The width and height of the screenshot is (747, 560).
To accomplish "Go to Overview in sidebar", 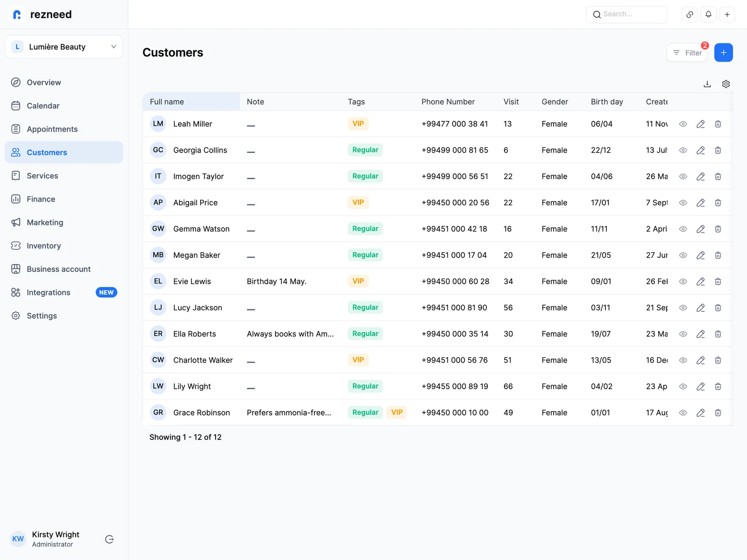I will coord(64,83).
